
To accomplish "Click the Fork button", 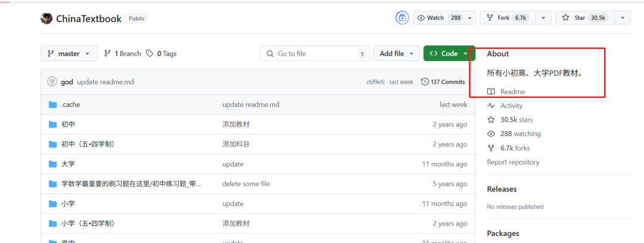I will click(508, 18).
